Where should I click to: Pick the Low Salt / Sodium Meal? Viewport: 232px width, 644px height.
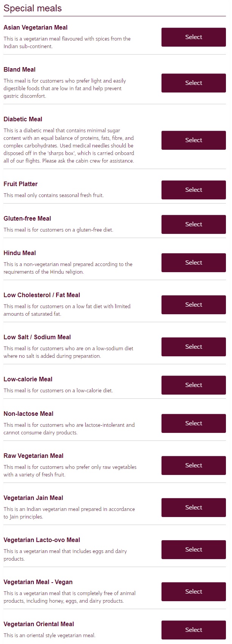(193, 347)
